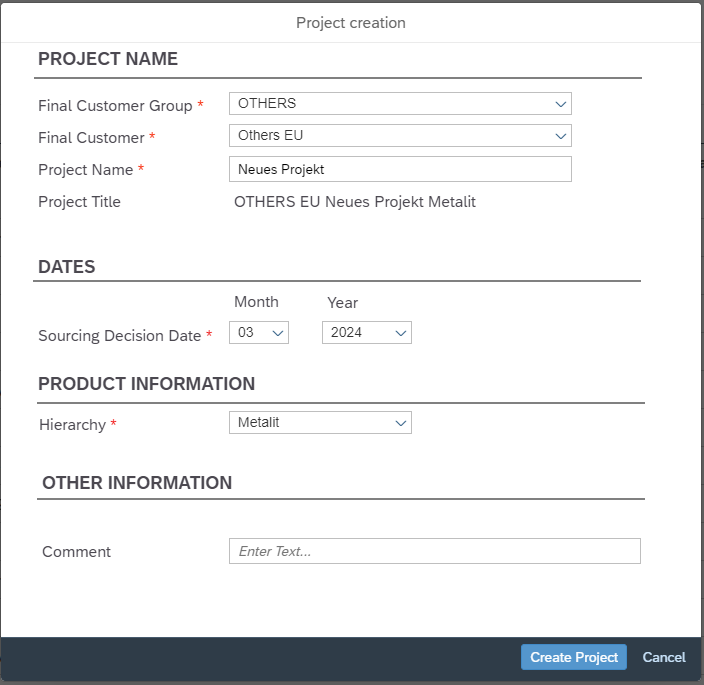This screenshot has height=685, width=704.
Task: Click into the Project Name text field
Action: click(x=400, y=169)
